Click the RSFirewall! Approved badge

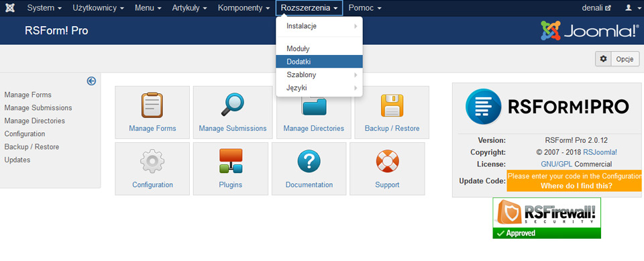coord(547,218)
